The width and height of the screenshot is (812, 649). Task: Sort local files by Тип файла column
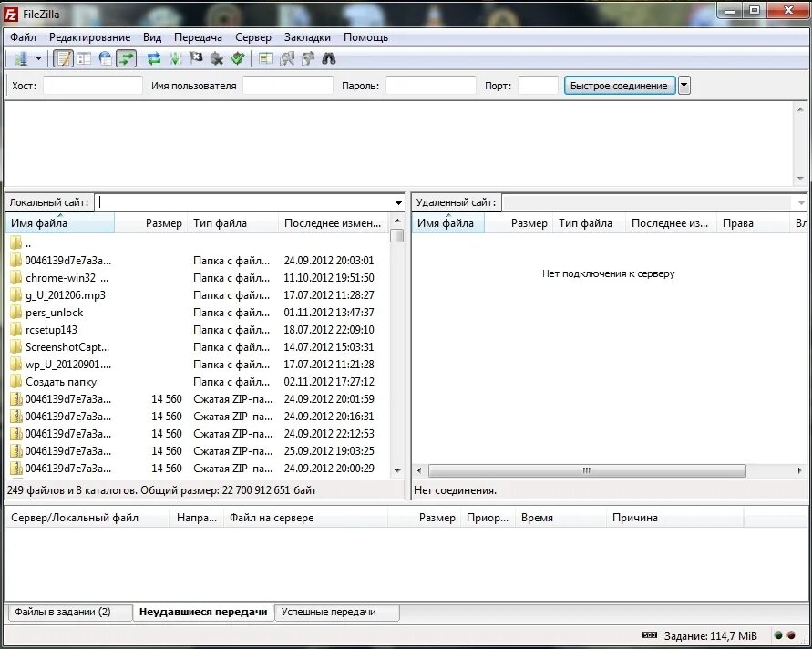[232, 223]
